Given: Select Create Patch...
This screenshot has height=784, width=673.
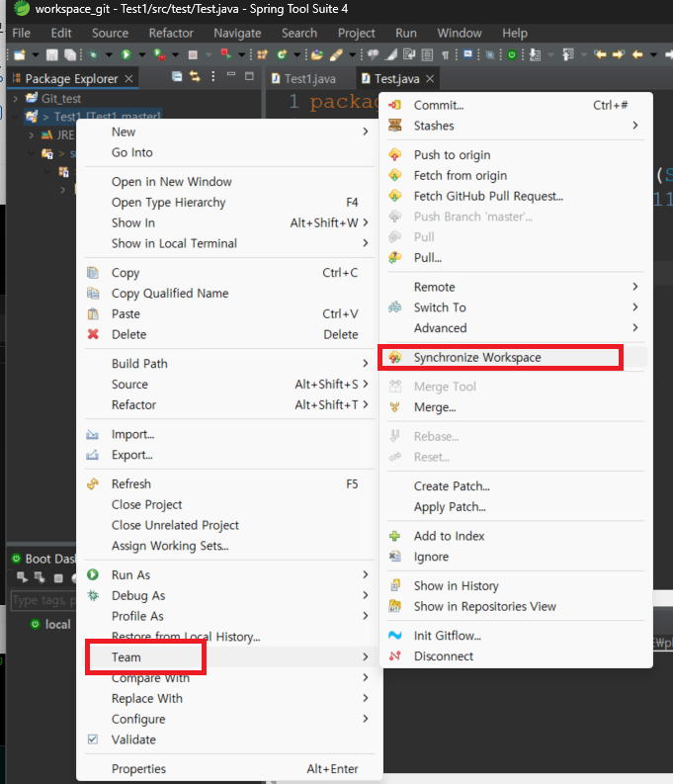Looking at the screenshot, I should tap(515, 486).
